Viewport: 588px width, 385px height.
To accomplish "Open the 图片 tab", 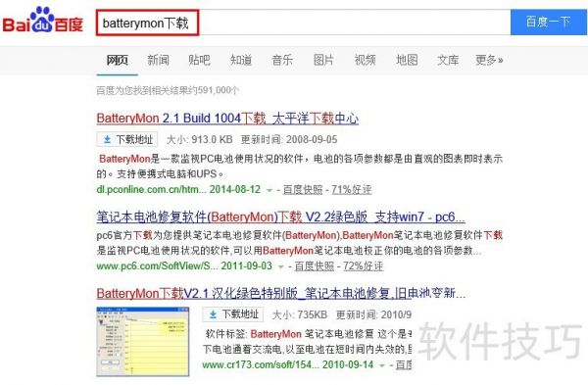I will tap(323, 60).
